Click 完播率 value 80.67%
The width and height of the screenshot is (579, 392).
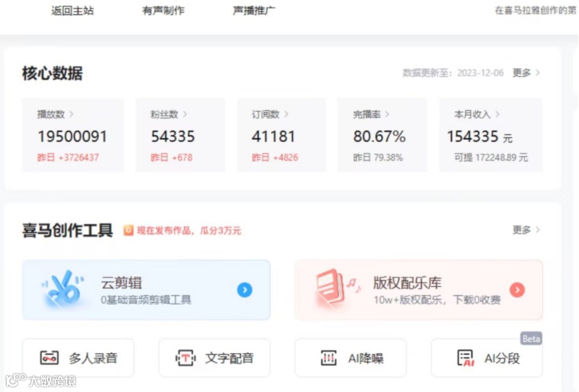click(x=379, y=136)
